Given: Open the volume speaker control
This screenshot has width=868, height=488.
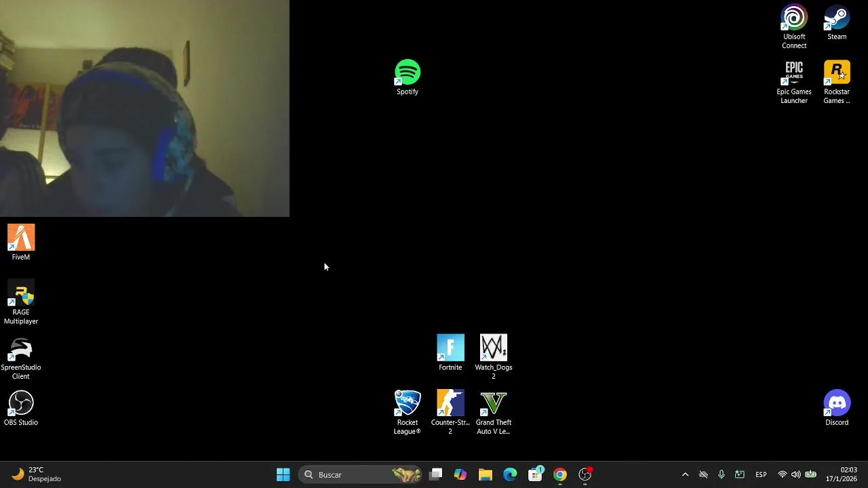Looking at the screenshot, I should (796, 474).
